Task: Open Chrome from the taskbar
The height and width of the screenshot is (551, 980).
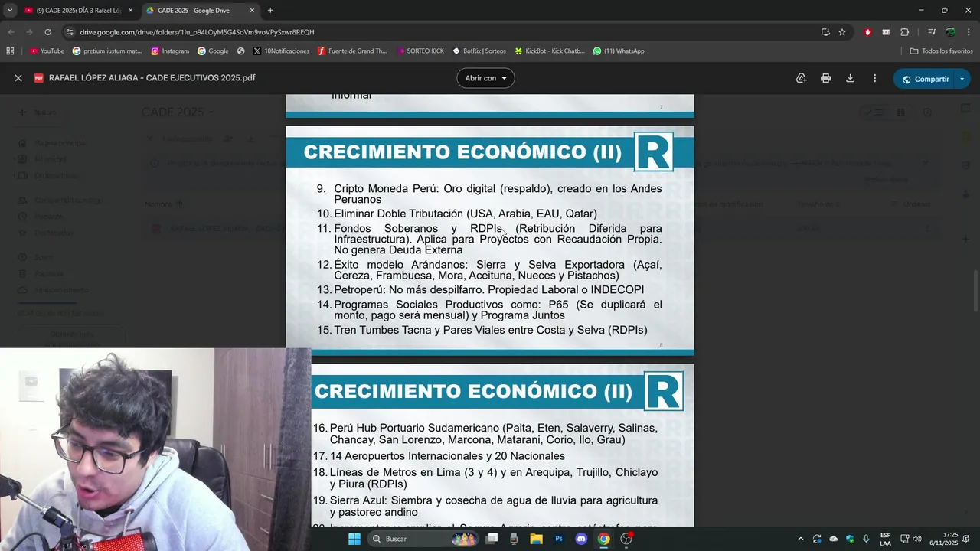Action: tap(603, 539)
